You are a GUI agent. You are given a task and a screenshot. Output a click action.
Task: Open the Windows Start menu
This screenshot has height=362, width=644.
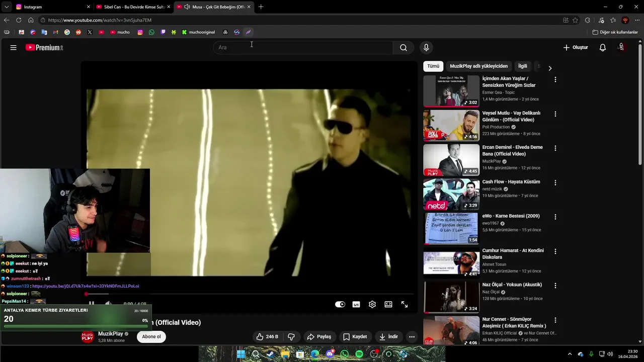point(241,354)
